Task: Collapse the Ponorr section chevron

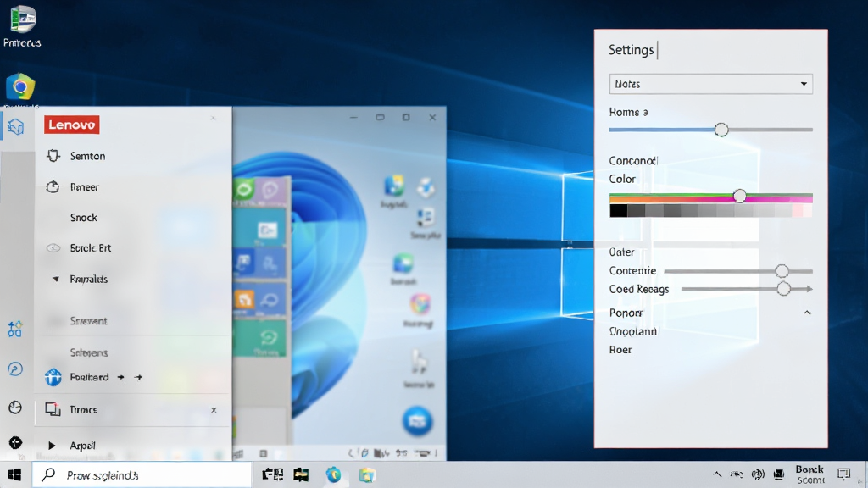Action: tap(807, 313)
